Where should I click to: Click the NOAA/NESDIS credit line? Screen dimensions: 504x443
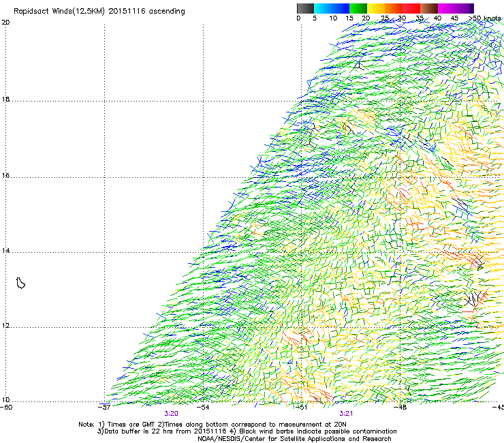[294, 439]
